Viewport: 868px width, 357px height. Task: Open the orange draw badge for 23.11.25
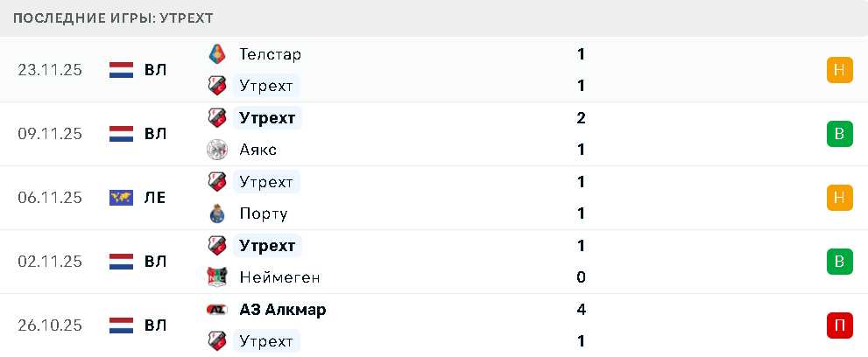839,70
